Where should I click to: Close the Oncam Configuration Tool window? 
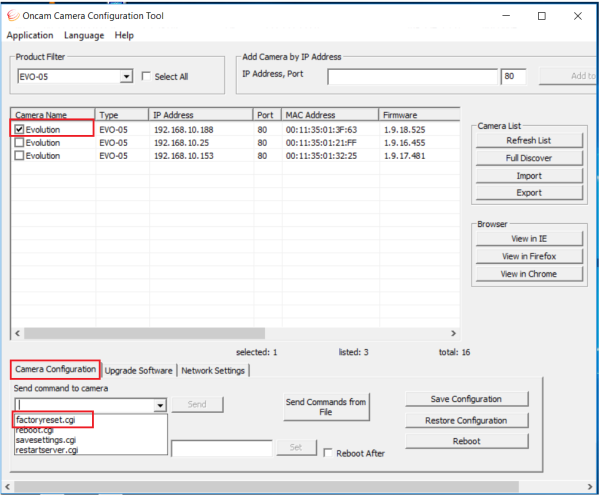pyautogui.click(x=578, y=16)
